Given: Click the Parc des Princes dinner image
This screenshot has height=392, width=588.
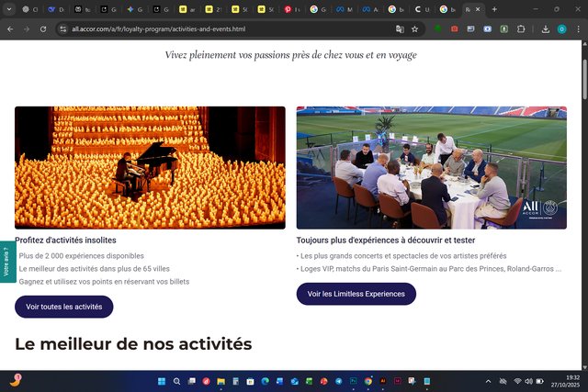Looking at the screenshot, I should 432,167.
